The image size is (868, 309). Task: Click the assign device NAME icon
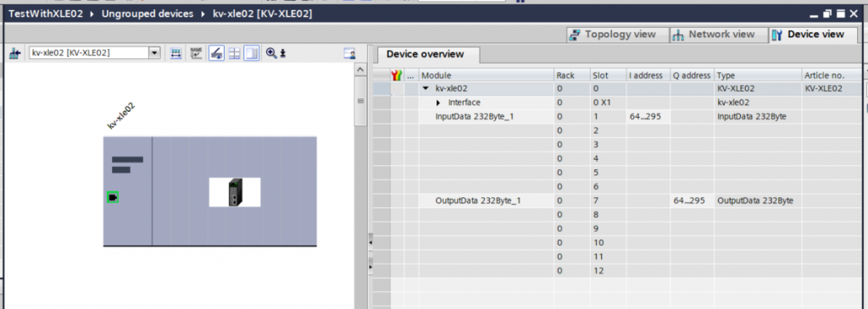[x=197, y=53]
